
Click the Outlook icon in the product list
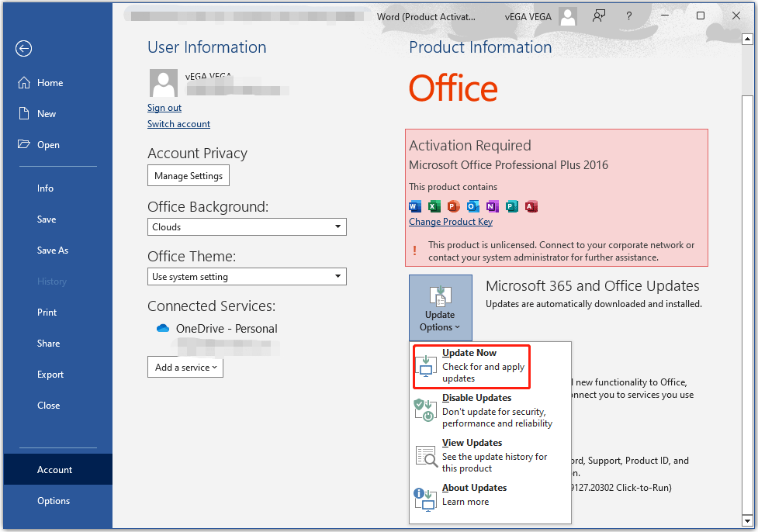472,206
